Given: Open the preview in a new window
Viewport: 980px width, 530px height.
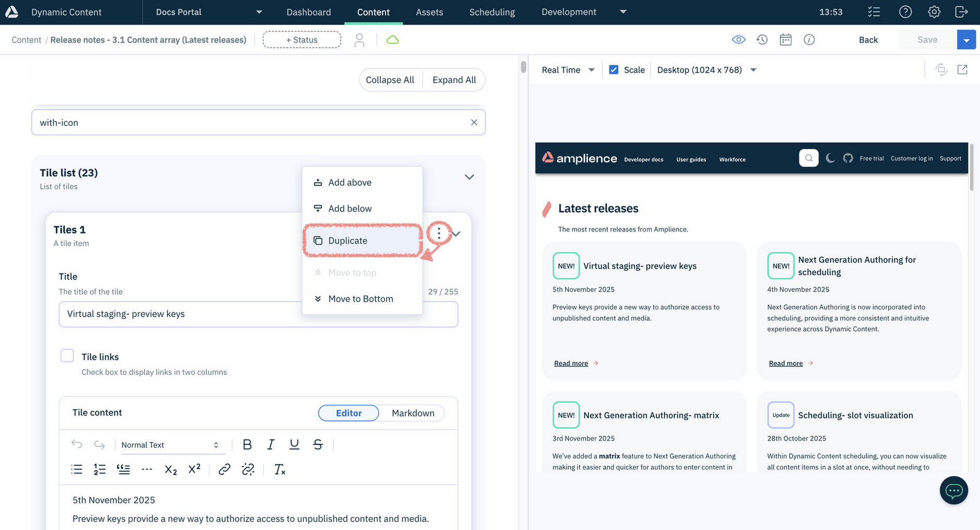Looking at the screenshot, I should tap(962, 69).
